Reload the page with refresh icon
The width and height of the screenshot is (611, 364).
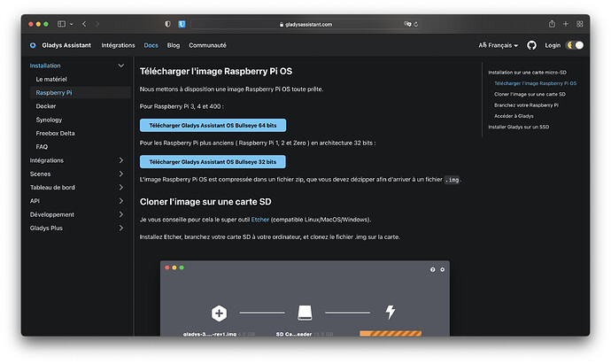coord(416,24)
